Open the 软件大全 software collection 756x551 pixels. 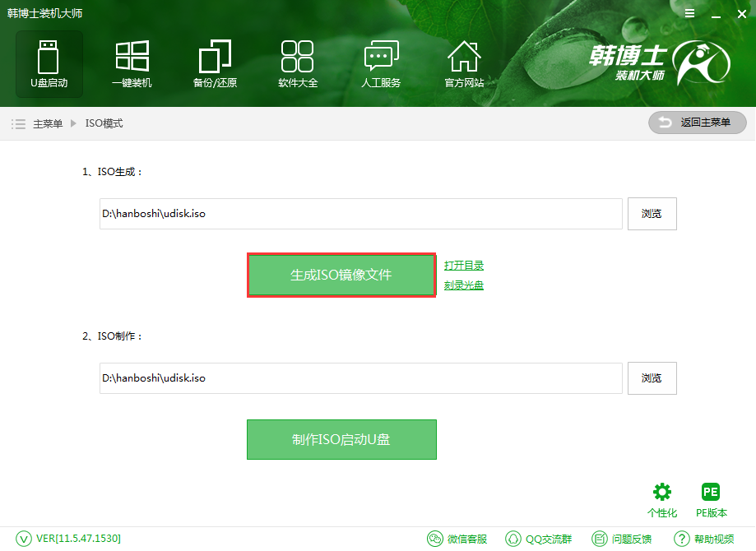297,63
